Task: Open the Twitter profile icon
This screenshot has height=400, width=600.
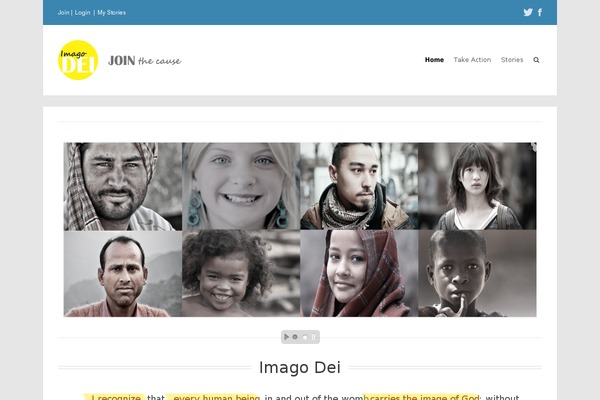Action: pyautogui.click(x=528, y=12)
